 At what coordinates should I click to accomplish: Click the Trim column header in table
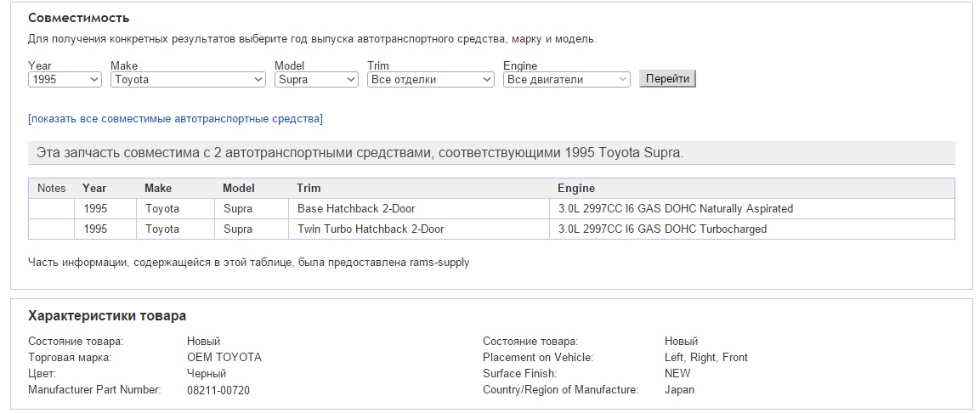point(309,188)
